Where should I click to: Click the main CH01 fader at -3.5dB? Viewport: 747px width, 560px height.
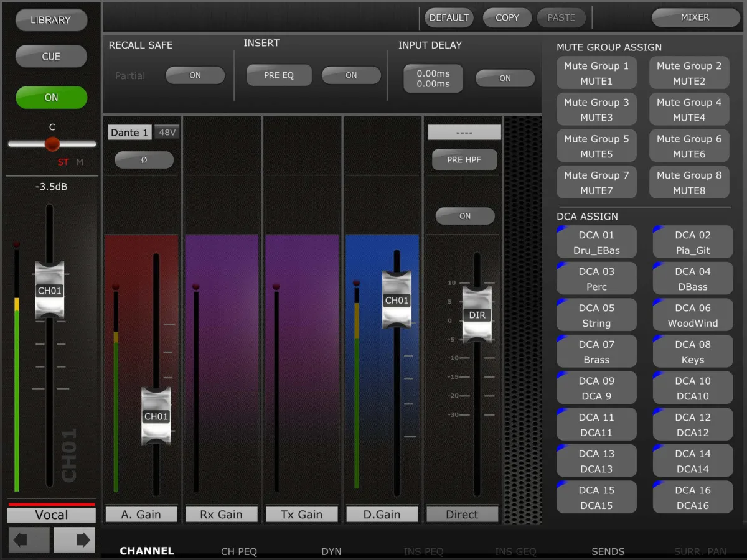pos(50,291)
